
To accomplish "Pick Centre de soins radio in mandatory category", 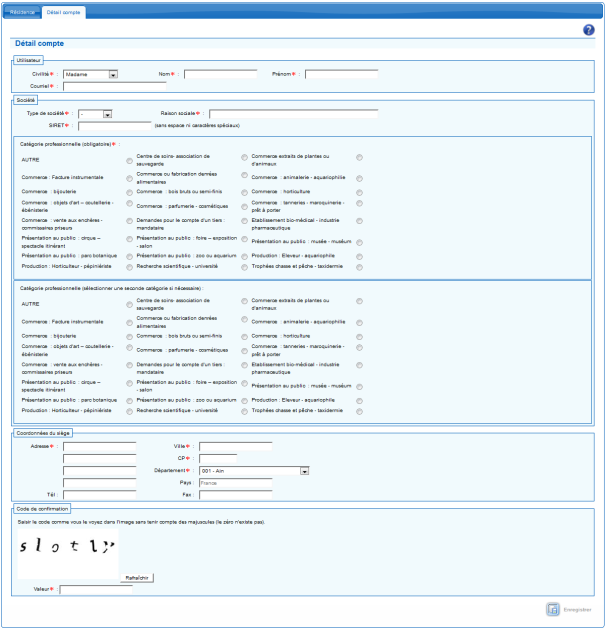I will point(244,157).
